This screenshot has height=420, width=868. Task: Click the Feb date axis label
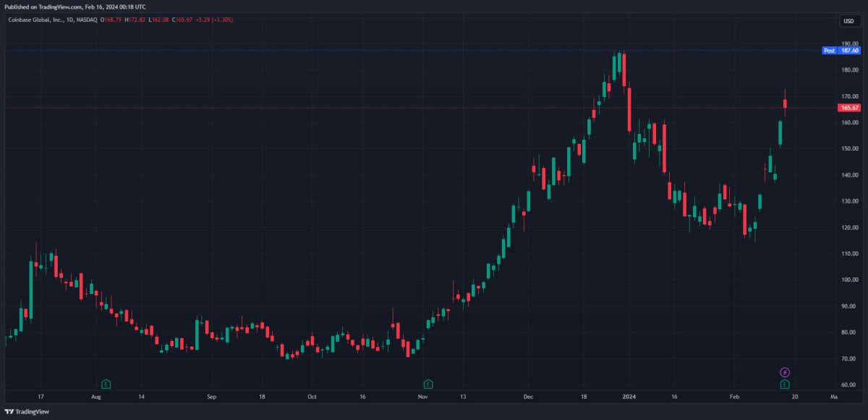click(x=735, y=397)
